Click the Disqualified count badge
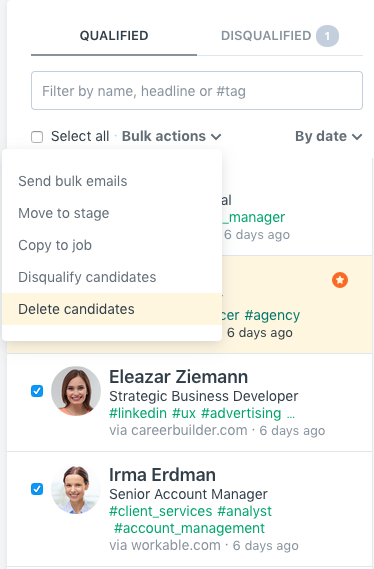 (x=327, y=36)
